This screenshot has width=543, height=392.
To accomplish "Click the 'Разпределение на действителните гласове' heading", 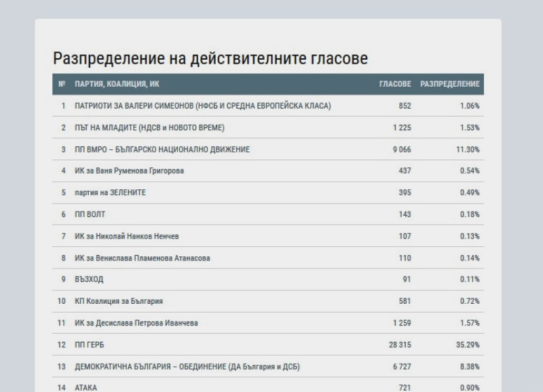I will click(210, 58).
